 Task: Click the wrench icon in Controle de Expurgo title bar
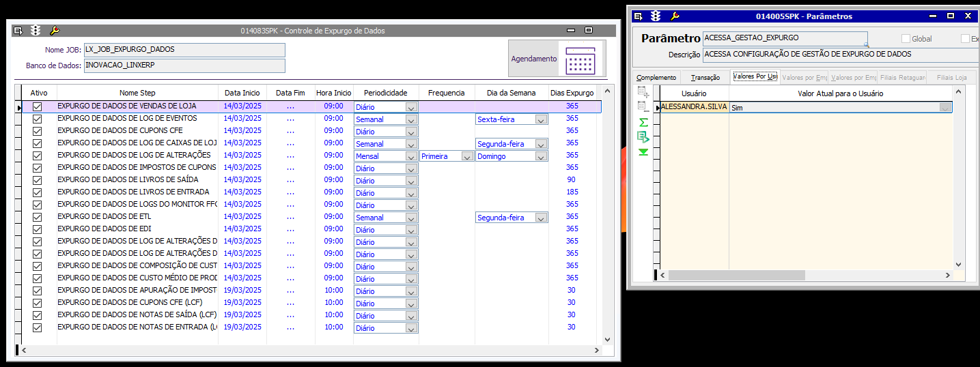(x=55, y=31)
